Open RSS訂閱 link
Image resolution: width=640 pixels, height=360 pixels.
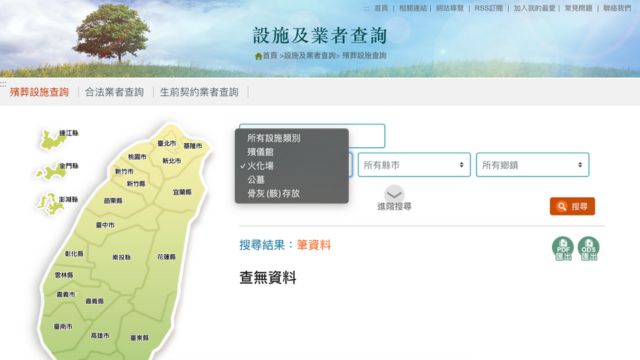coord(489,8)
